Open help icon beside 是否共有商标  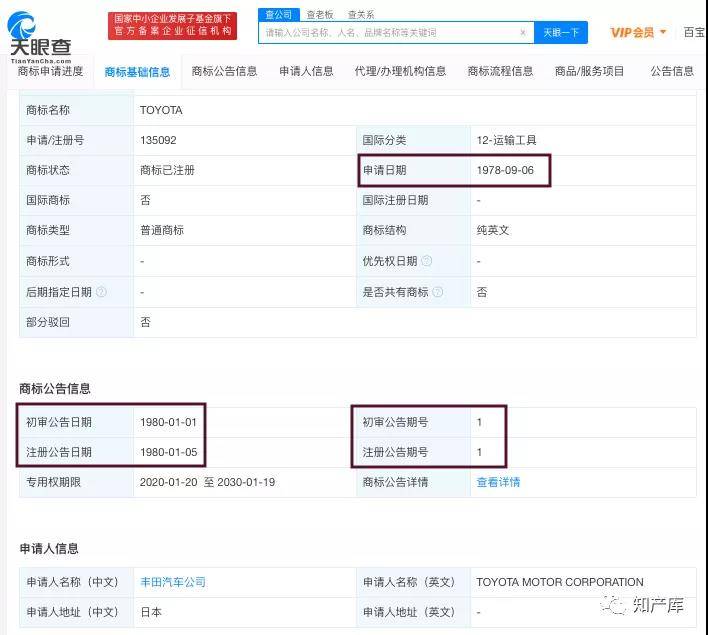(x=438, y=292)
